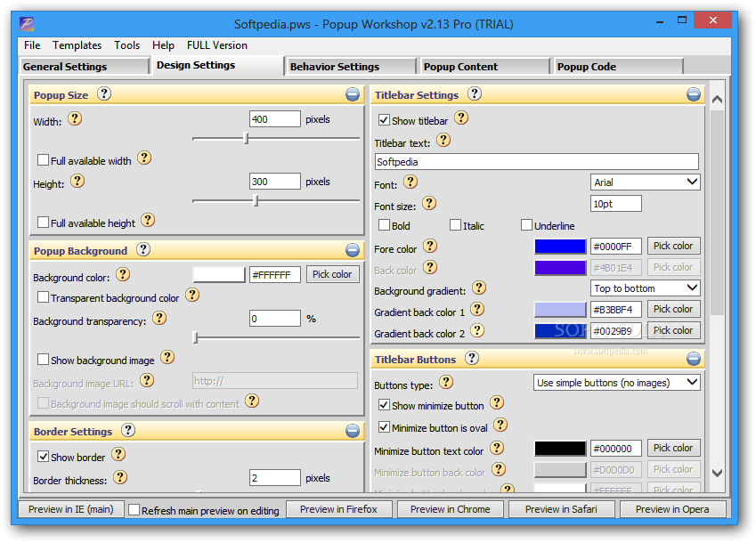Click the Titlebar text input field
The width and height of the screenshot is (756, 543).
(x=537, y=161)
